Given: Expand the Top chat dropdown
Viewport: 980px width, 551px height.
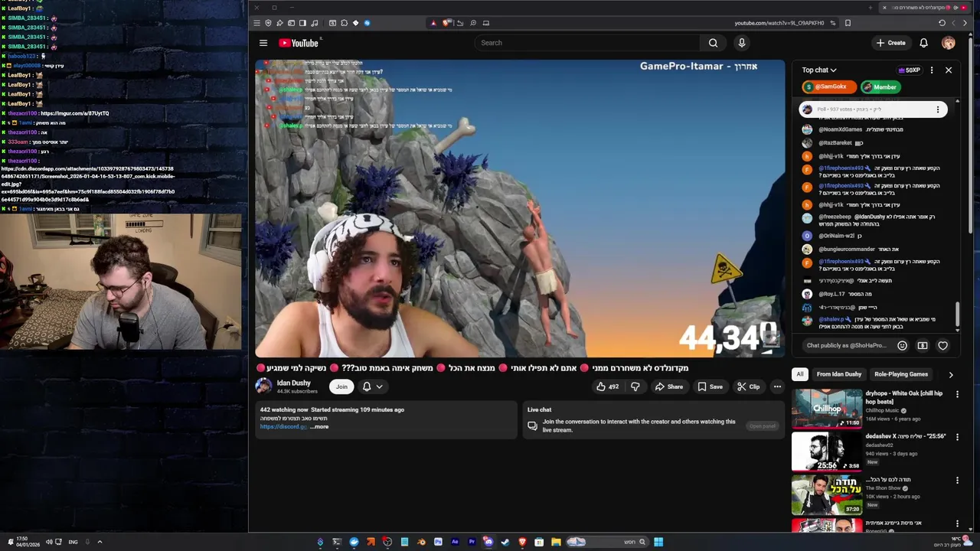Looking at the screenshot, I should pos(819,70).
